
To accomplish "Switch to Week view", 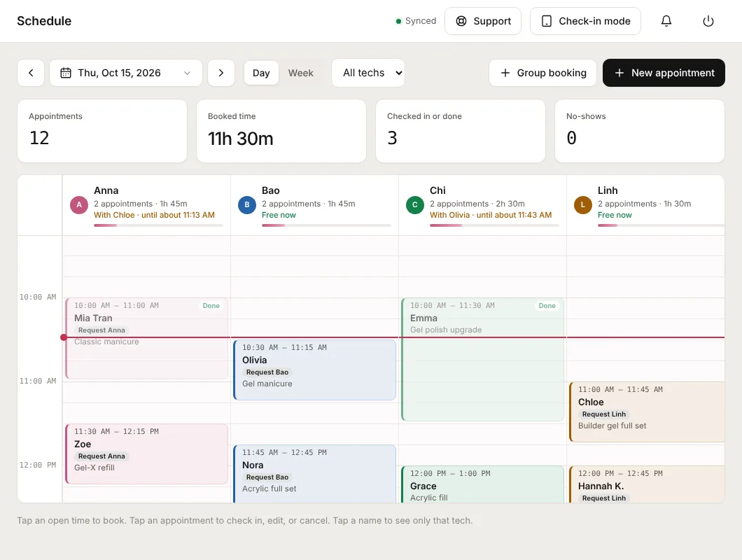I will click(301, 73).
